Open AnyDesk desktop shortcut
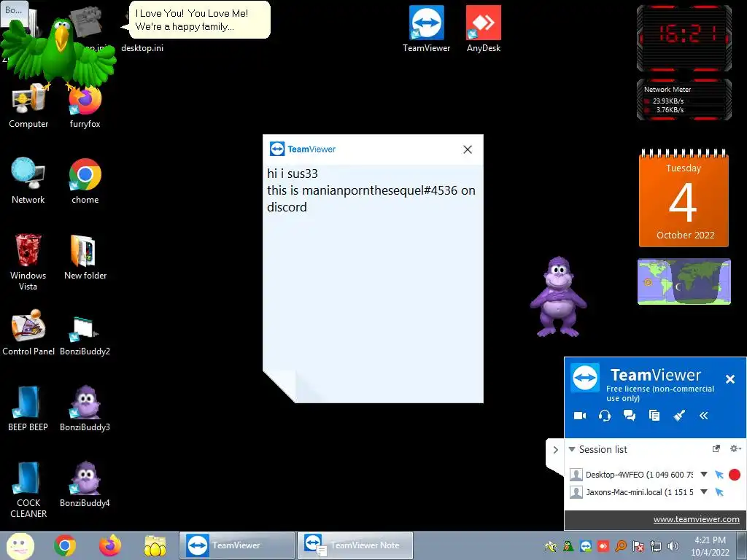This screenshot has height=560, width=747. click(484, 29)
